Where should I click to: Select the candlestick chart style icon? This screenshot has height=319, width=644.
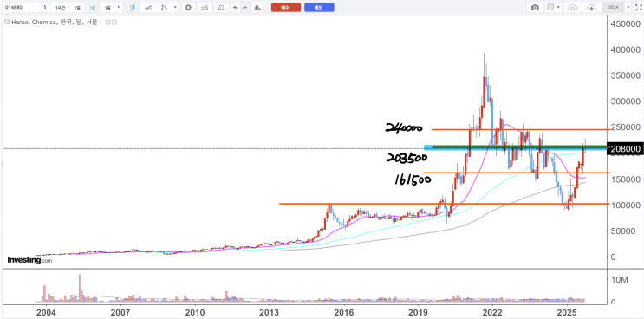click(133, 8)
